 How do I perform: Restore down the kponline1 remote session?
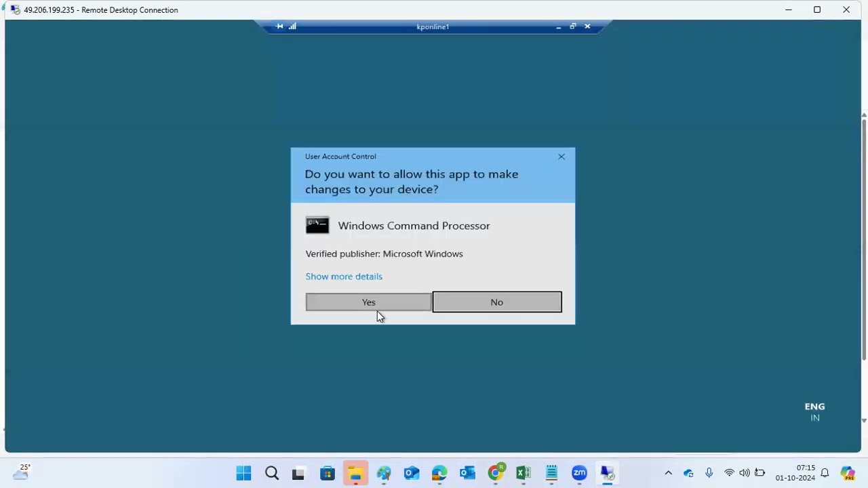[573, 26]
